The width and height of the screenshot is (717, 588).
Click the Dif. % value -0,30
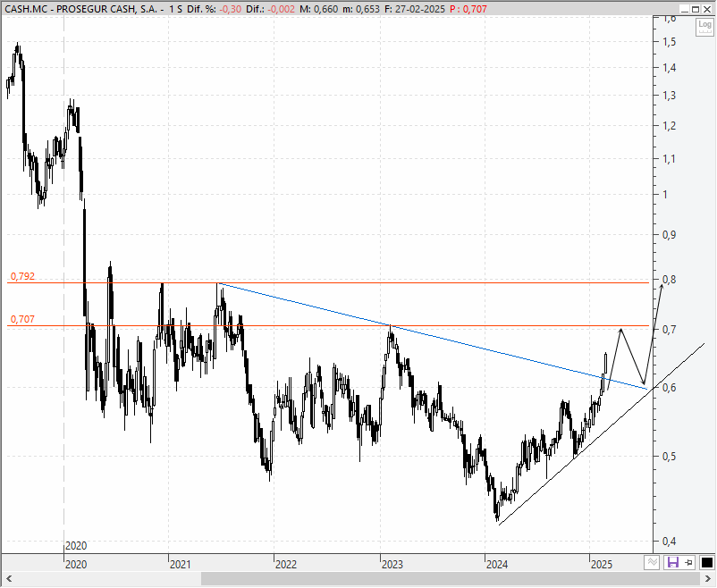tap(232, 9)
